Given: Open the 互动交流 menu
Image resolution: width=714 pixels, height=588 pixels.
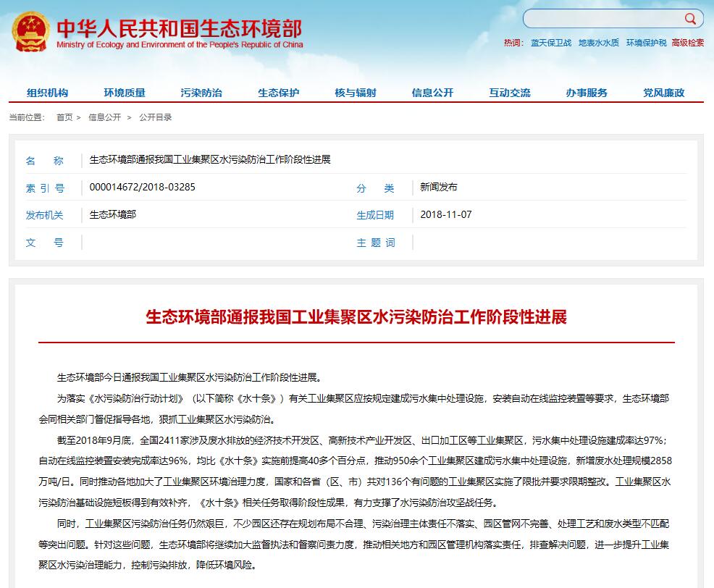Looking at the screenshot, I should (x=510, y=93).
